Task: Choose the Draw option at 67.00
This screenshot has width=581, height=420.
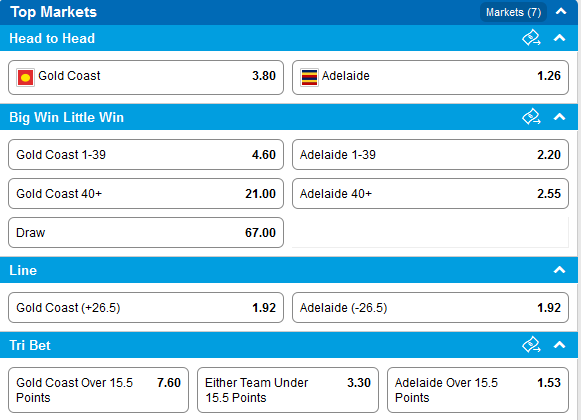Action: tap(146, 232)
